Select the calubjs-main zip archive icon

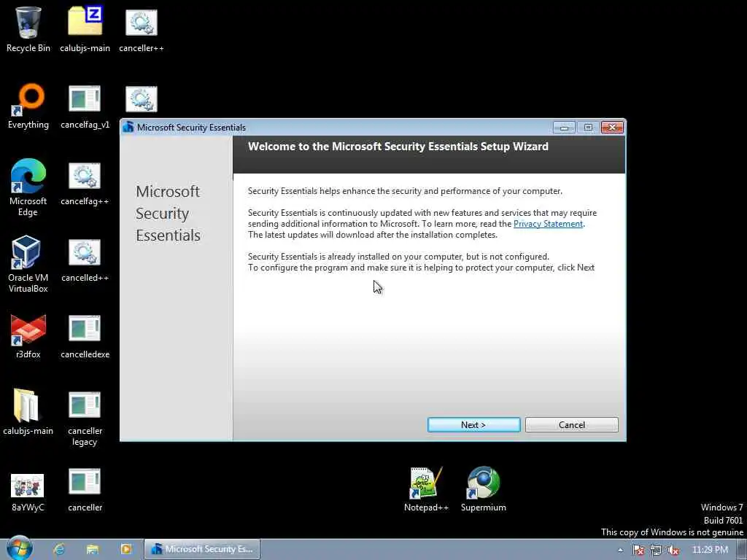pos(85,28)
